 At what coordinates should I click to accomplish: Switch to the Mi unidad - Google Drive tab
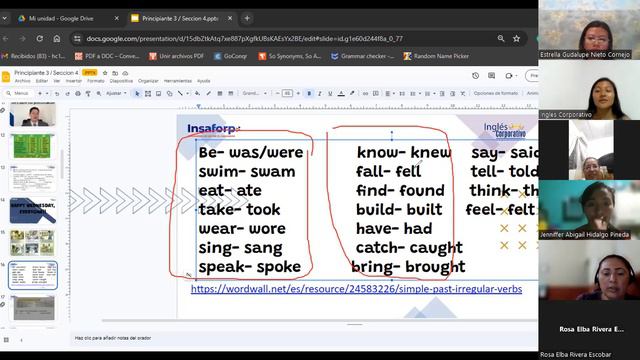[67, 18]
